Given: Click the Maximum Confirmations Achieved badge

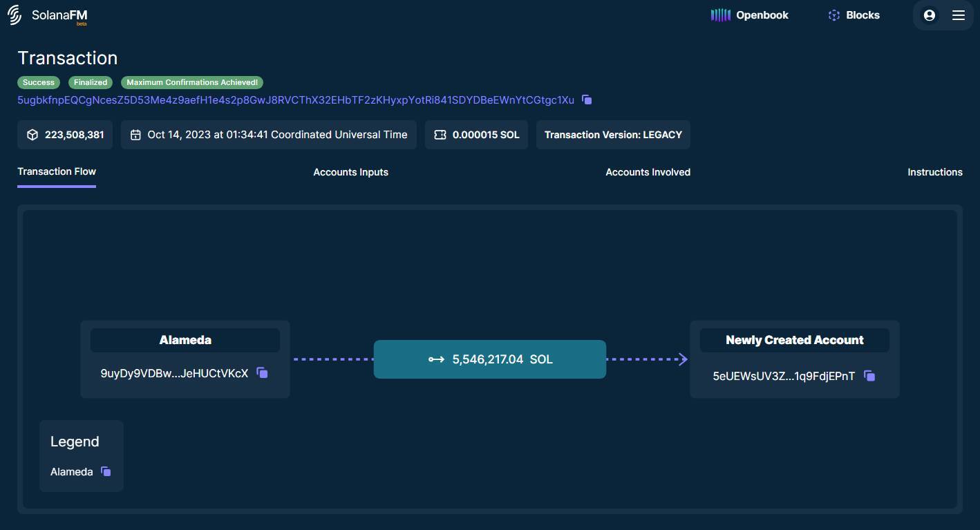Looking at the screenshot, I should 192,82.
